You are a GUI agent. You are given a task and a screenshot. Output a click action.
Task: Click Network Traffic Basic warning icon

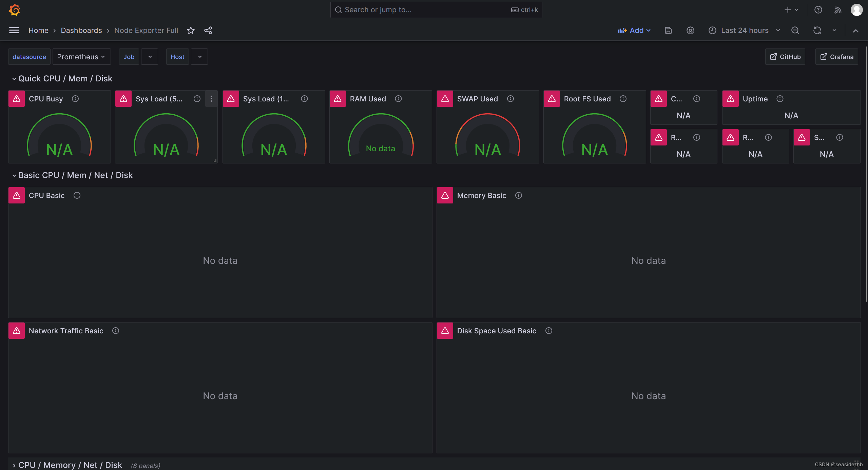[x=17, y=331]
